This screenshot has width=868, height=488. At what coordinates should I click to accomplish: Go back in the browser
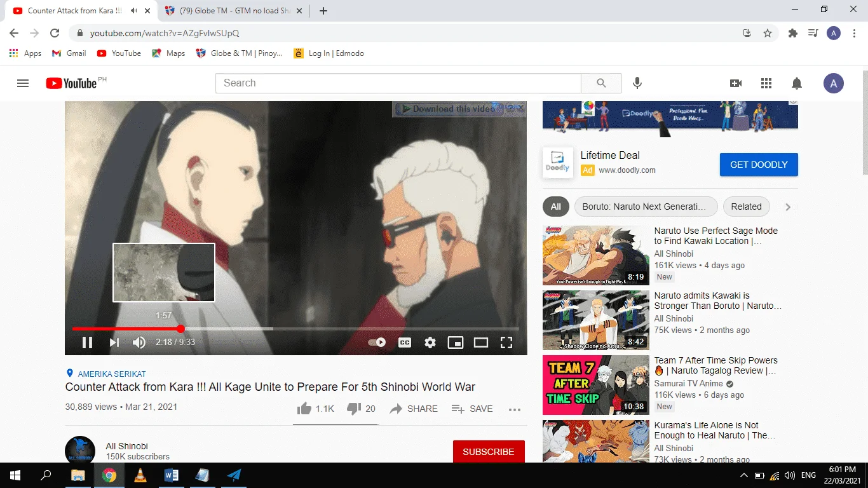14,33
